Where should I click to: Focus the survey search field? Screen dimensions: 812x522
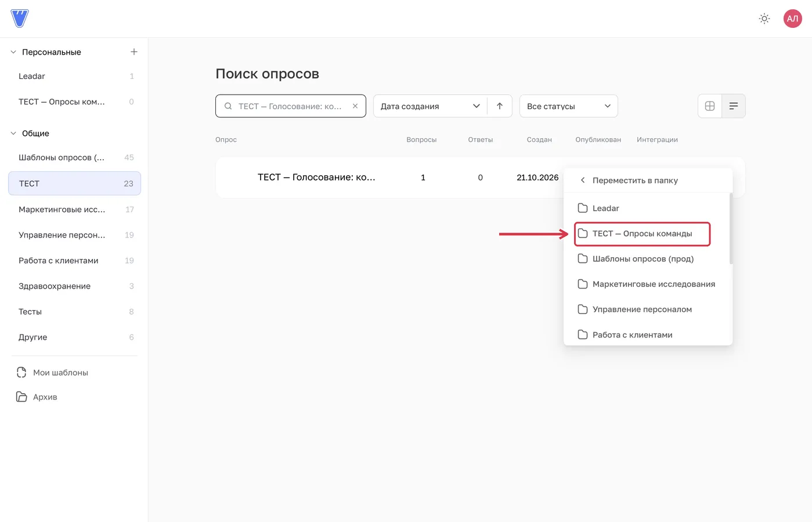pos(290,106)
